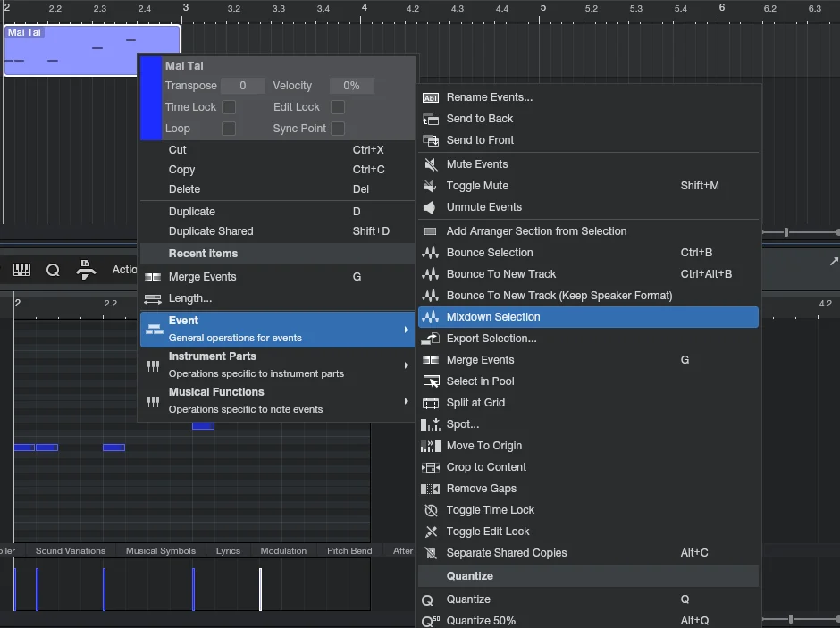The height and width of the screenshot is (628, 840).
Task: Click the white velocity bar in controller lane
Action: click(260, 589)
